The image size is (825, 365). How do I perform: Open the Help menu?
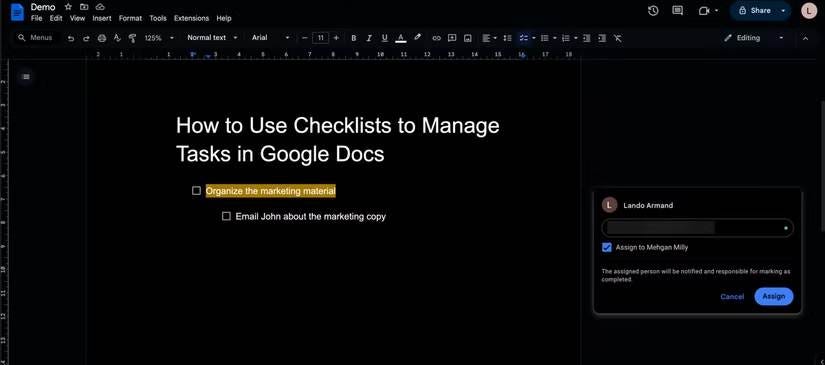(224, 18)
